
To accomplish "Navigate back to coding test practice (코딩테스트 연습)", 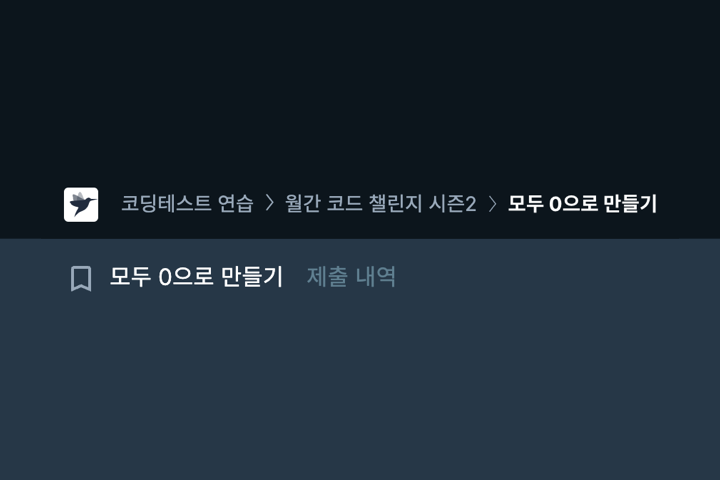I will (x=187, y=203).
